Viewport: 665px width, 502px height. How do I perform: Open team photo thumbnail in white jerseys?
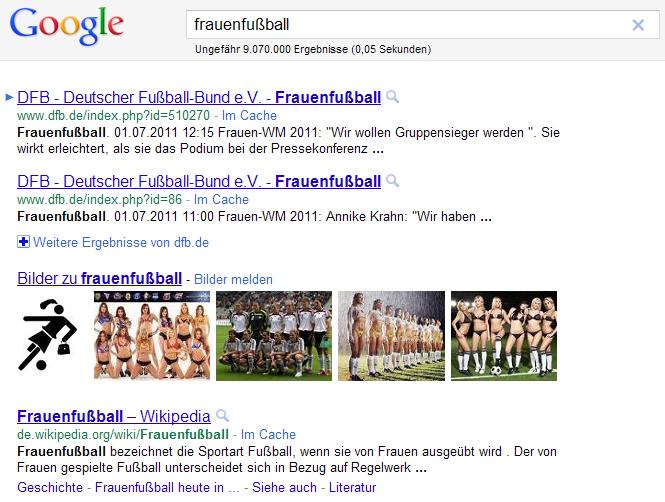[x=274, y=336]
